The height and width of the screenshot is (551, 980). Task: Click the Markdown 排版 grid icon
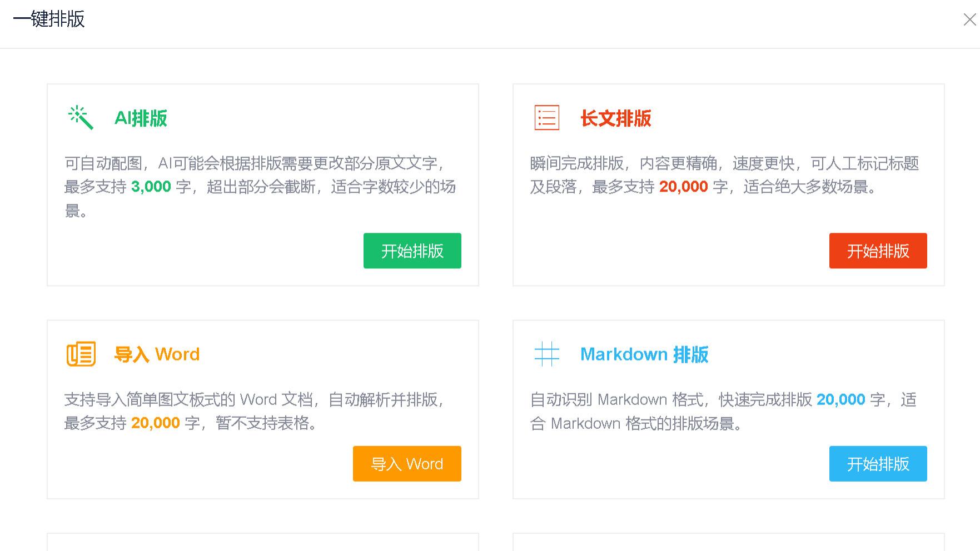(546, 354)
